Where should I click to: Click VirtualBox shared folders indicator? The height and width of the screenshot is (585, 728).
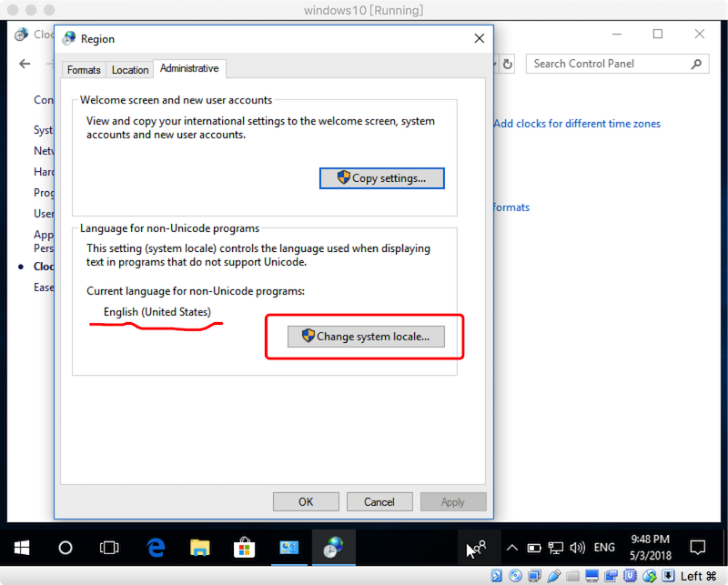(572, 576)
